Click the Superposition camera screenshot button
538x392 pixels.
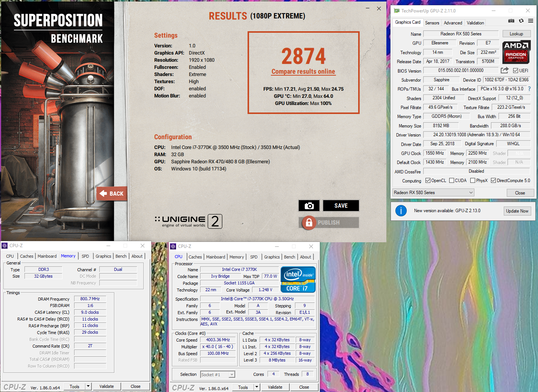coord(309,206)
